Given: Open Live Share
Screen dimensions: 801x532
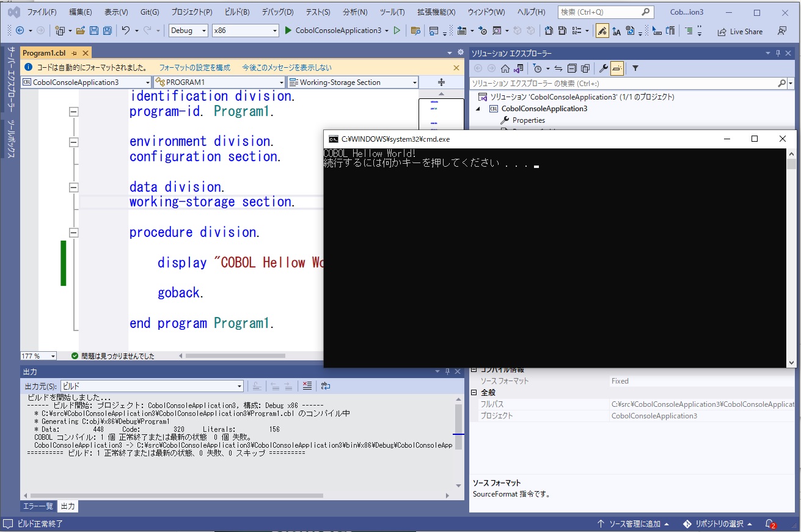Looking at the screenshot, I should (x=740, y=31).
